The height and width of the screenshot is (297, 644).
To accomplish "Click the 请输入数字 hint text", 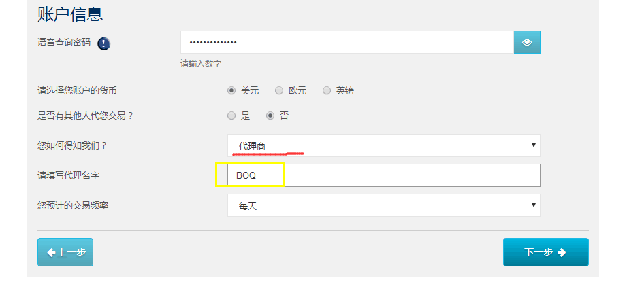I will [201, 64].
